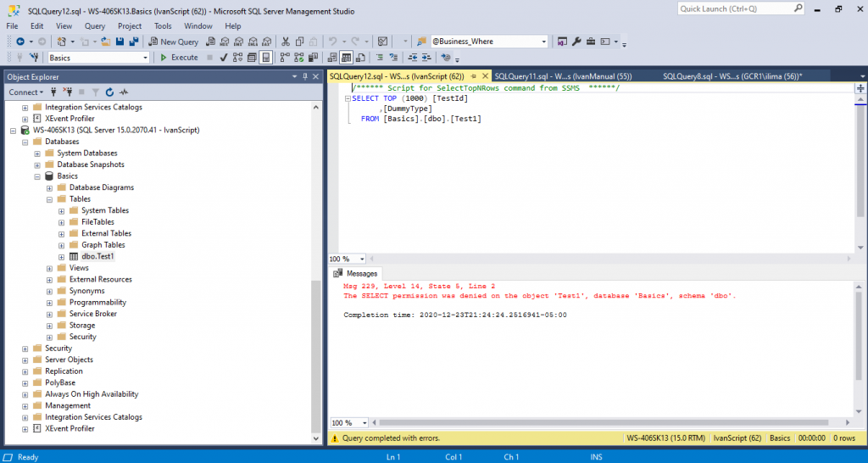This screenshot has width=868, height=463.
Task: Click the Object Explorer Connect plug icon
Action: click(53, 92)
